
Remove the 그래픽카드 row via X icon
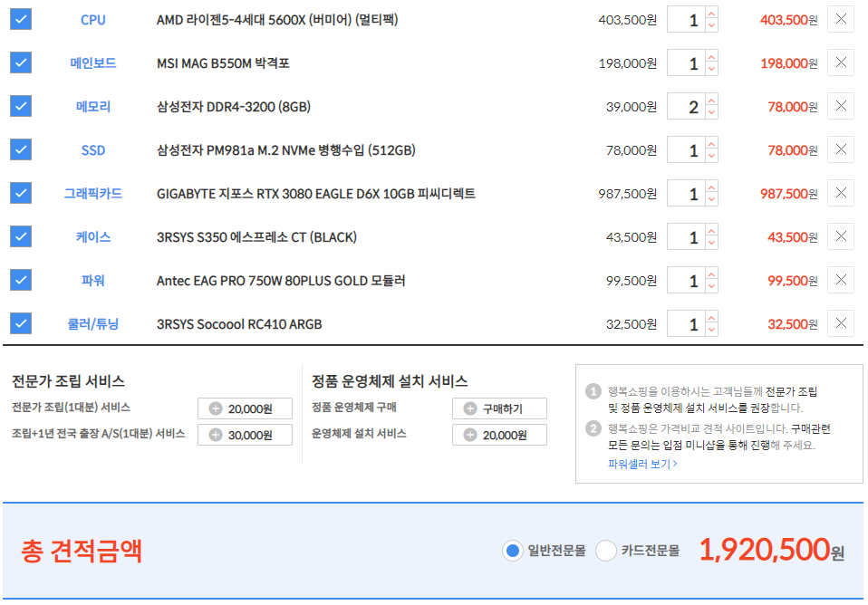(840, 193)
